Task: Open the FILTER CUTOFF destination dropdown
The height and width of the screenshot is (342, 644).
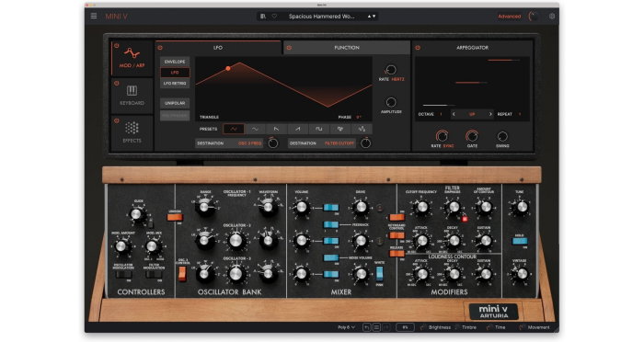Action: [322, 143]
